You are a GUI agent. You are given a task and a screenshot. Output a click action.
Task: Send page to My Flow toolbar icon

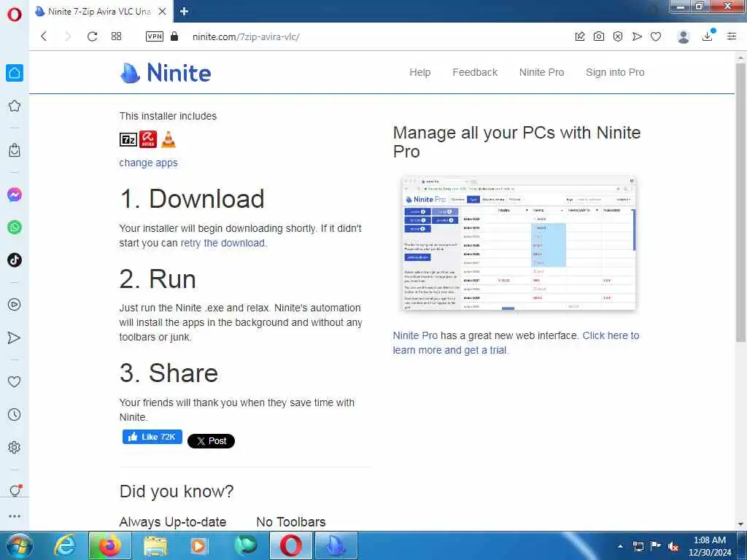[x=637, y=36]
